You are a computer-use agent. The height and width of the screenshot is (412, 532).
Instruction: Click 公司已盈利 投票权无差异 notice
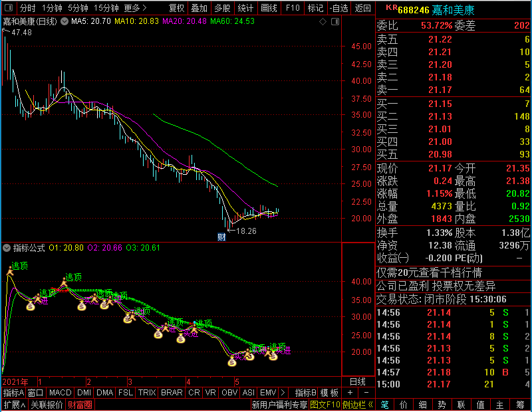coord(436,286)
